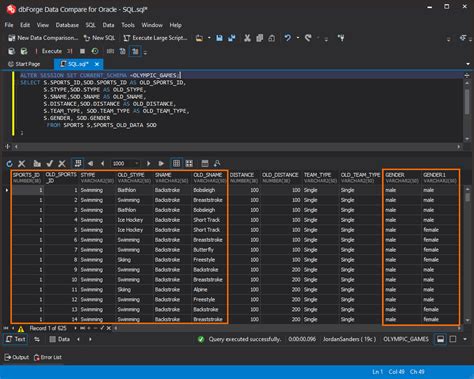
Task: Click the OLD_DISTANCE column header
Action: [x=280, y=178]
